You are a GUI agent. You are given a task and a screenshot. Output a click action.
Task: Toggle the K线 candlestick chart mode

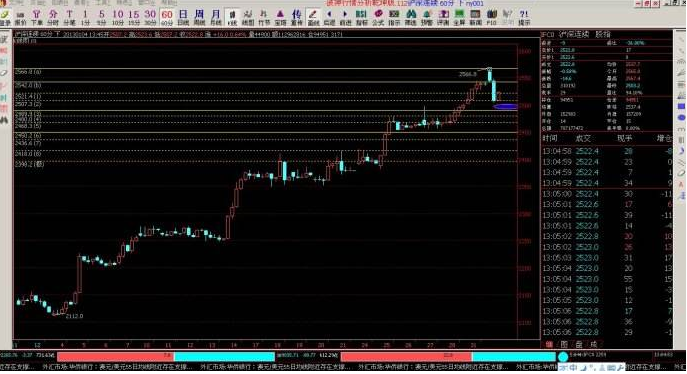point(232,18)
